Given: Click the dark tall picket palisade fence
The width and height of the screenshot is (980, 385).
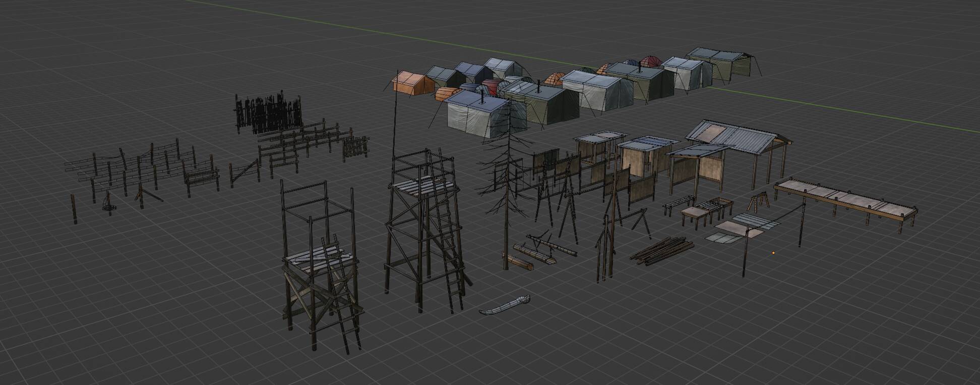Looking at the screenshot, I should click(x=267, y=114).
